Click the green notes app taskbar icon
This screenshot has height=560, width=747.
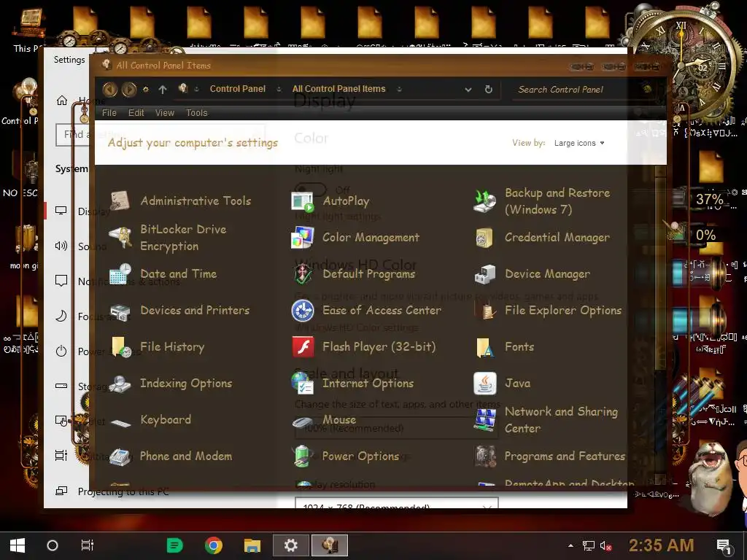175,545
